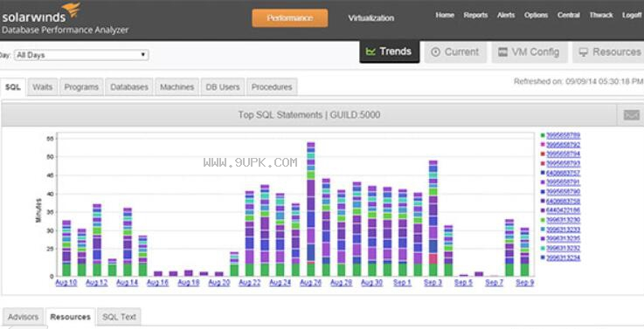Open SQL hash 3995658791 in legend

(563, 182)
